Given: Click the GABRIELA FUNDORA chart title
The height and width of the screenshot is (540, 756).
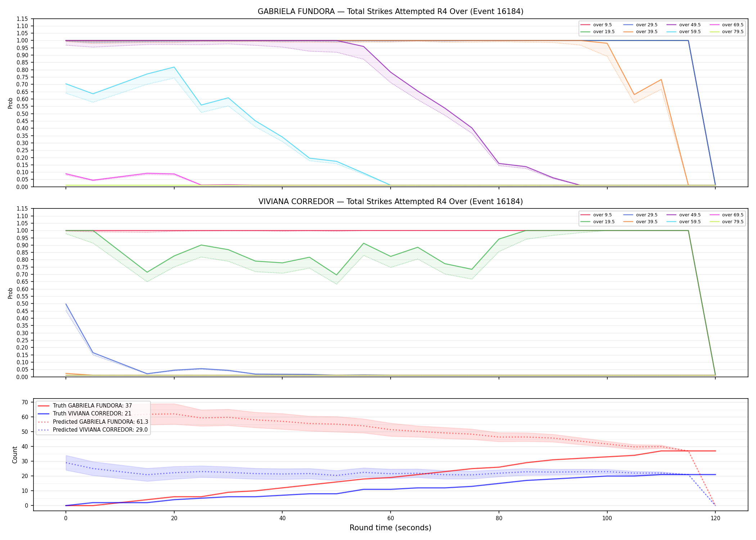Looking at the screenshot, I should (390, 12).
